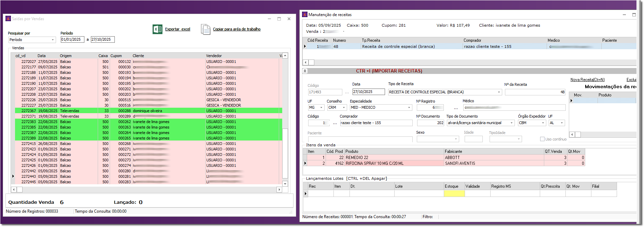Click Nova Receita (Ctr+N) link

pos(587,80)
